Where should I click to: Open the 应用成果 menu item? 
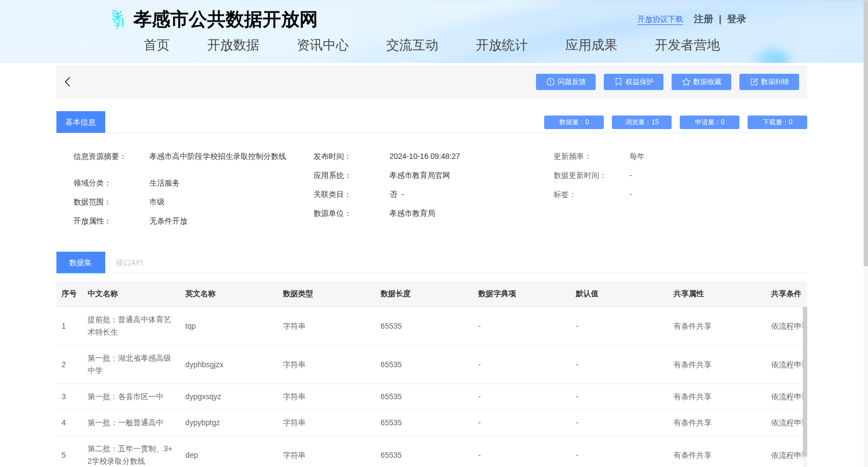[591, 45]
